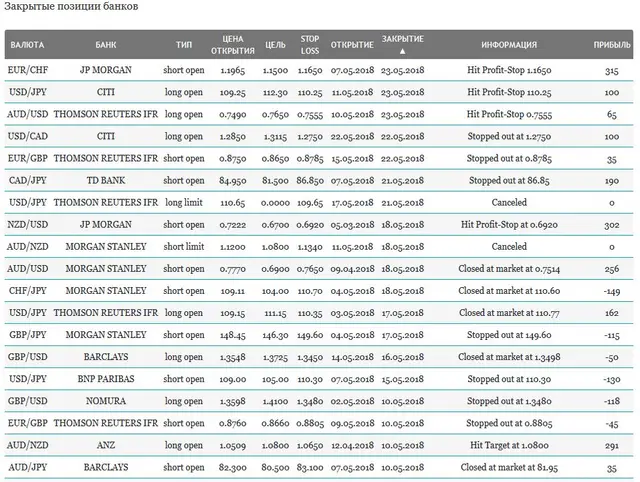Click profit value 190
640x482 pixels.
(x=611, y=181)
